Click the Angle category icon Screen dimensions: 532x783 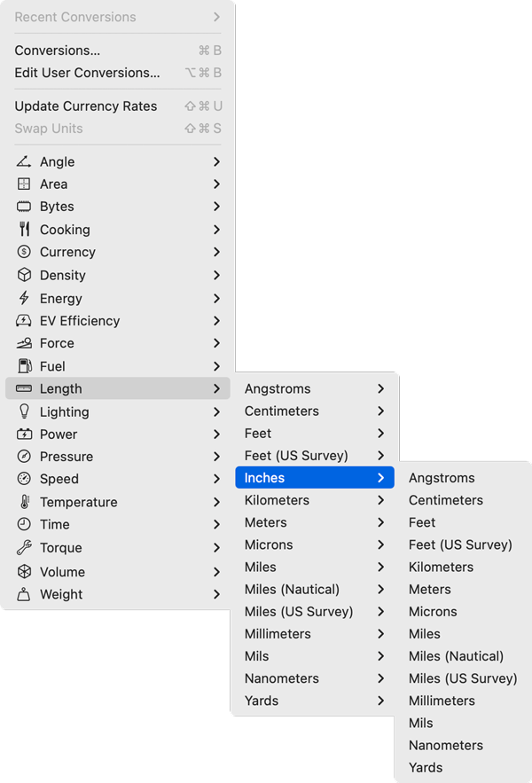pyautogui.click(x=23, y=161)
